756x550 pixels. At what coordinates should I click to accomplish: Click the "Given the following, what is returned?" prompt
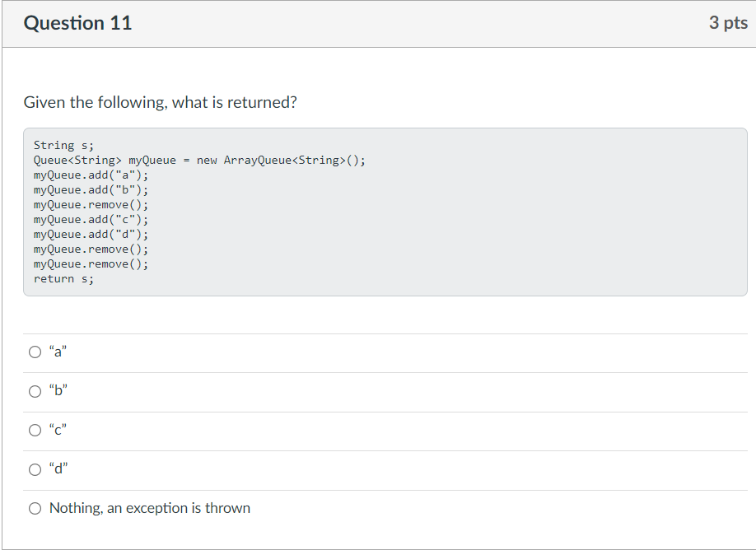click(160, 102)
